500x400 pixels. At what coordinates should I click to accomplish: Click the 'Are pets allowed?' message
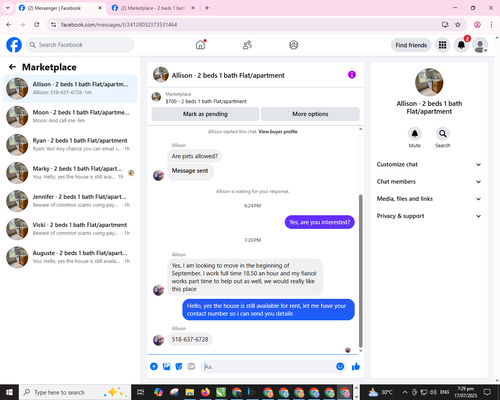194,156
